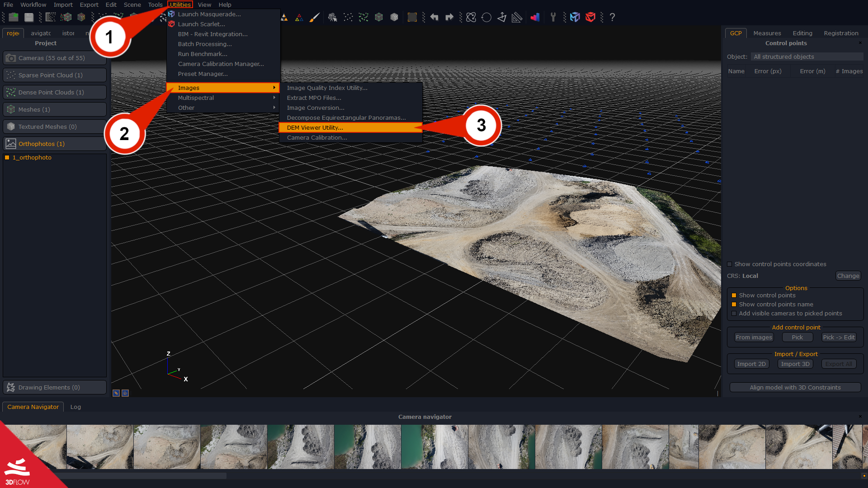Expand the Cameras (55 out of 55) section

55,58
